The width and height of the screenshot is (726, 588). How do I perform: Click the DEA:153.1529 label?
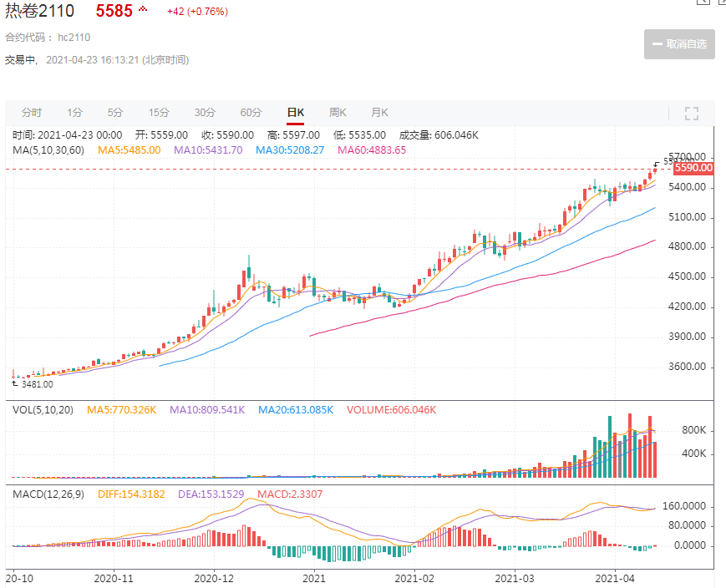click(211, 494)
